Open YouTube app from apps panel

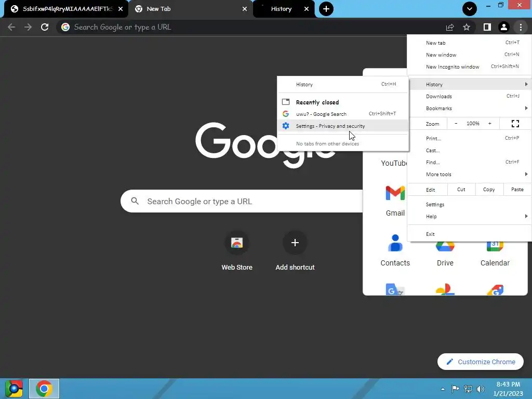pos(394,163)
